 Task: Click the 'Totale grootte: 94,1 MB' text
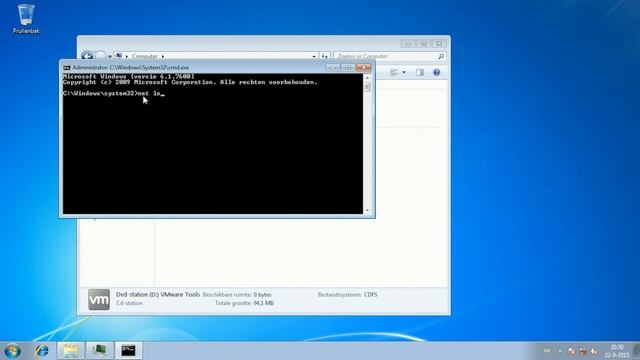tap(244, 303)
